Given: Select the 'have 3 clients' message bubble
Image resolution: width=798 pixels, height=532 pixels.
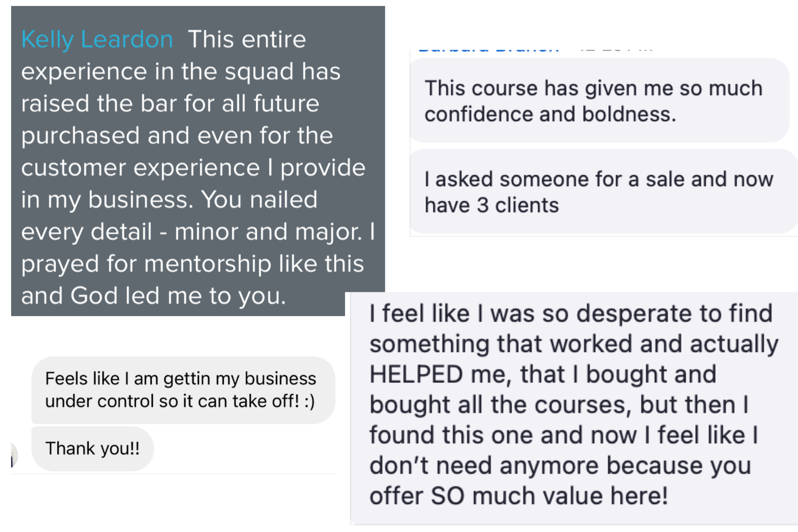Looking at the screenshot, I should pos(603,192).
